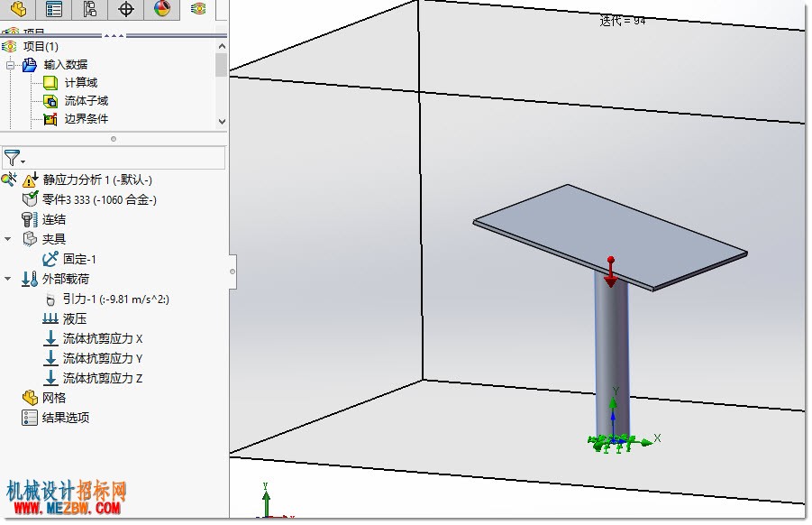The width and height of the screenshot is (812, 525).
Task: Click the 静应力分析 1 study warning icon
Action: coord(30,180)
